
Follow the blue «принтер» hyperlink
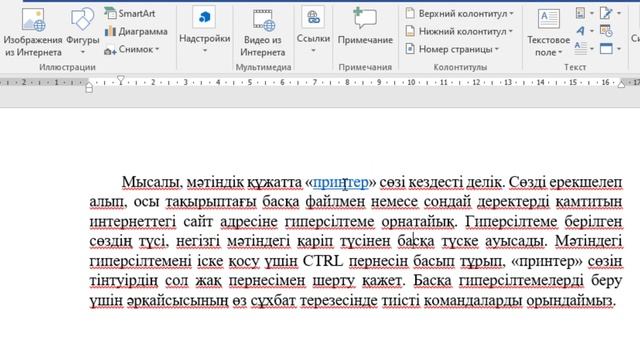[340, 182]
